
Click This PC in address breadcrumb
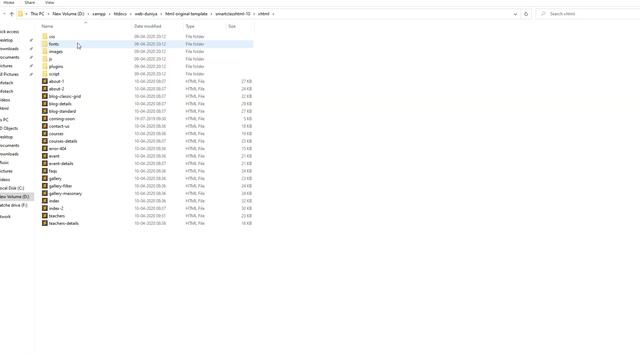(x=37, y=14)
